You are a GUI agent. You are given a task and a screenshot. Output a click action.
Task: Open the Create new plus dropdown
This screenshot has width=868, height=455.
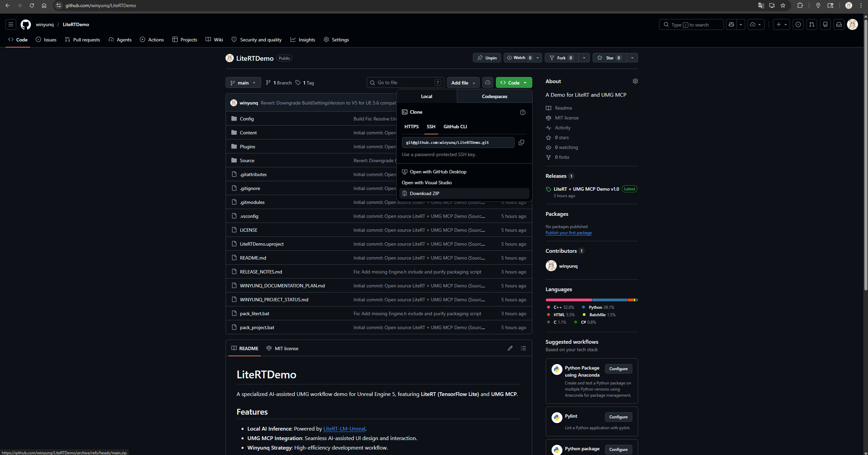[x=782, y=24]
